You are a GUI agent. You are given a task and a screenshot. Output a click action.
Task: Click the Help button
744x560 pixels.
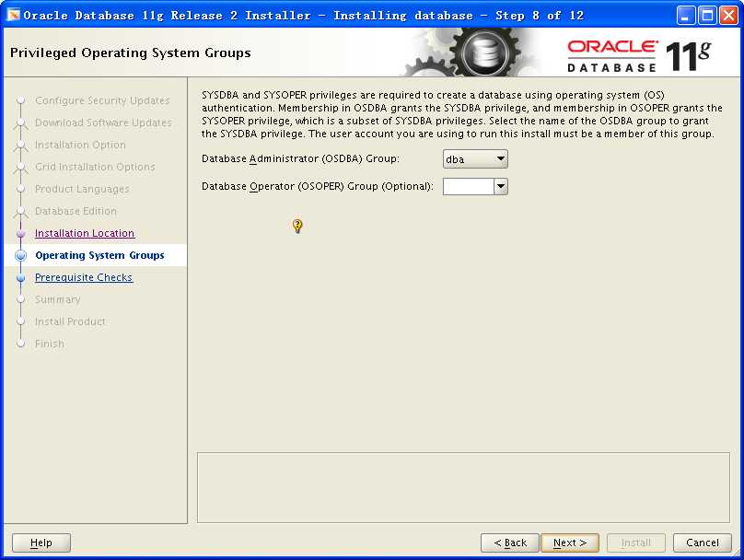click(x=41, y=542)
